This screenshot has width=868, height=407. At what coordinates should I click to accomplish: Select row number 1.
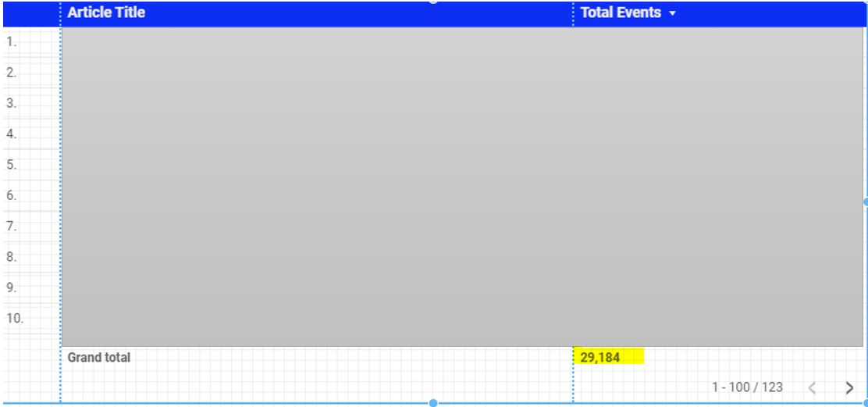coord(12,41)
